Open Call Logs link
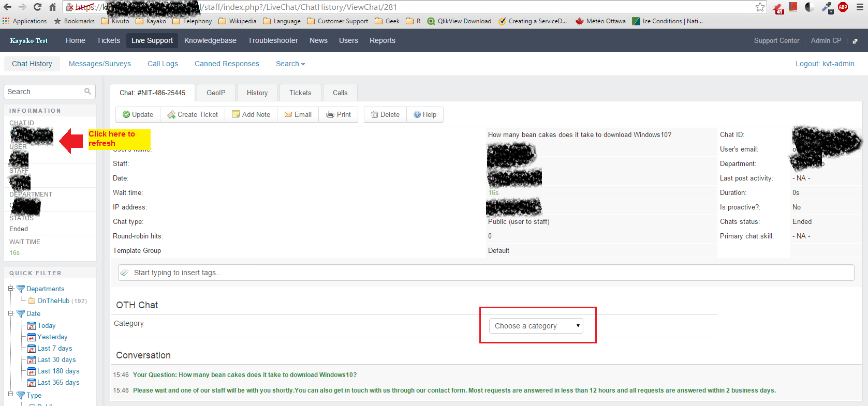868x406 pixels. 163,64
